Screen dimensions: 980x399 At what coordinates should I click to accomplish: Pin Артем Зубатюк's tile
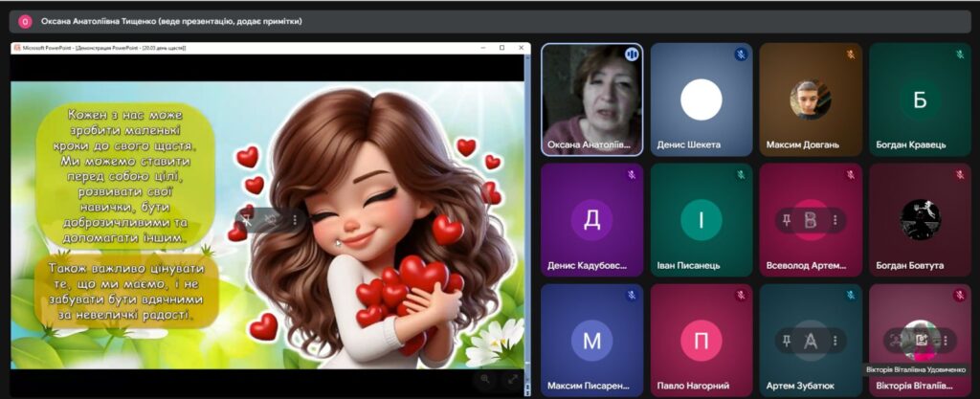point(788,340)
